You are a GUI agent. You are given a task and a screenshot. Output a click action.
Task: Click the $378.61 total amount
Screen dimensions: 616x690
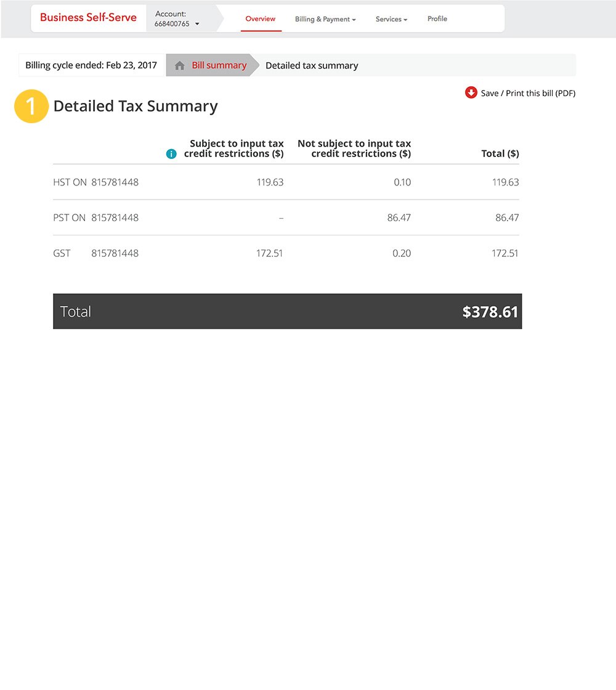[x=490, y=312]
